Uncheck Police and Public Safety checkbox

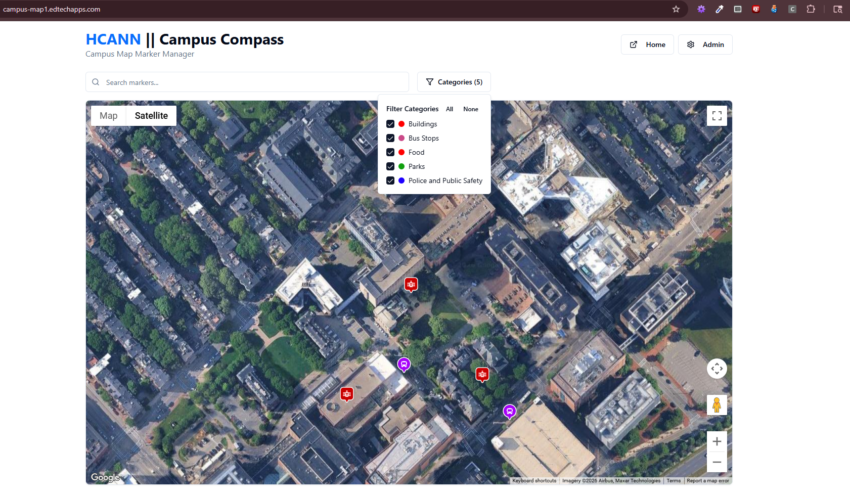tap(390, 180)
